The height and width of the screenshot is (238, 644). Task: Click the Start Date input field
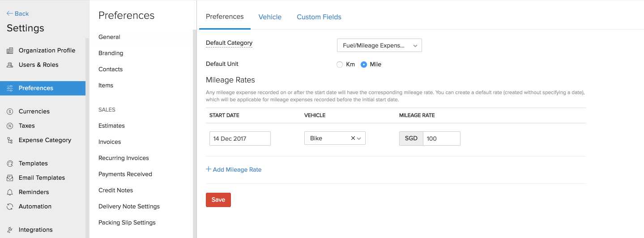[240, 138]
